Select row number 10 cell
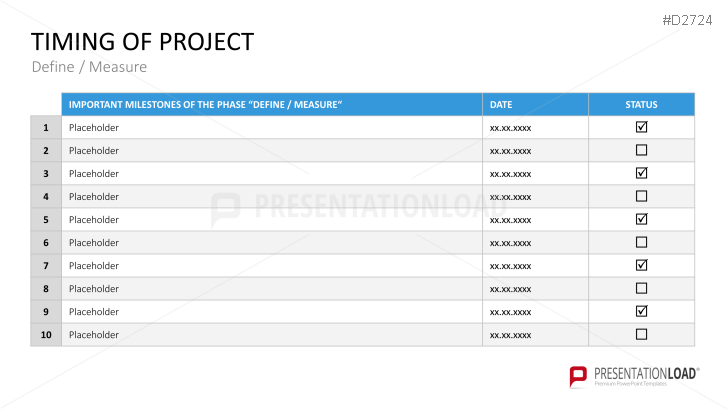Viewport: 727px width, 409px height. click(x=46, y=335)
